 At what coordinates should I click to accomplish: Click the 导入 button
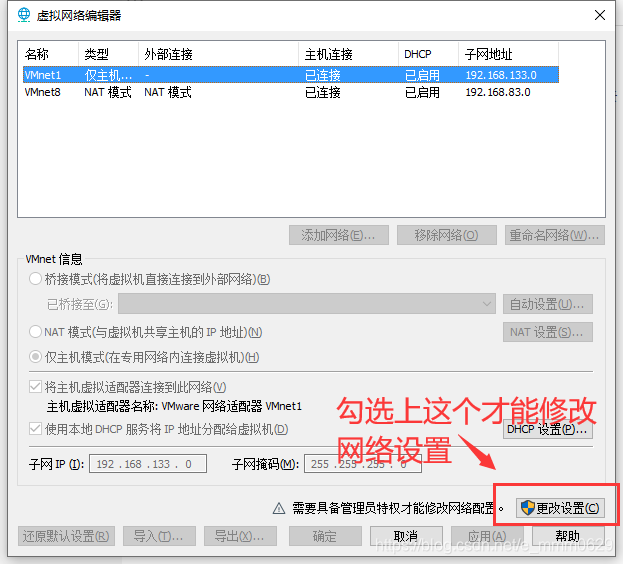tap(159, 536)
